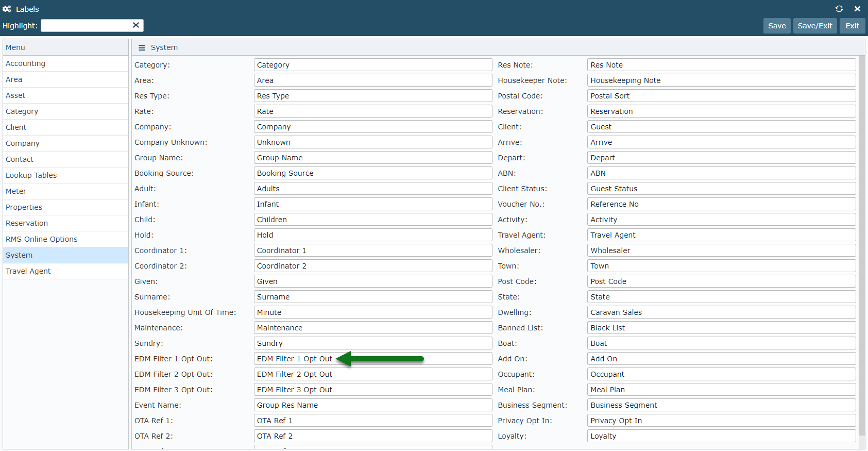Select Contact in the left menu

(65, 159)
